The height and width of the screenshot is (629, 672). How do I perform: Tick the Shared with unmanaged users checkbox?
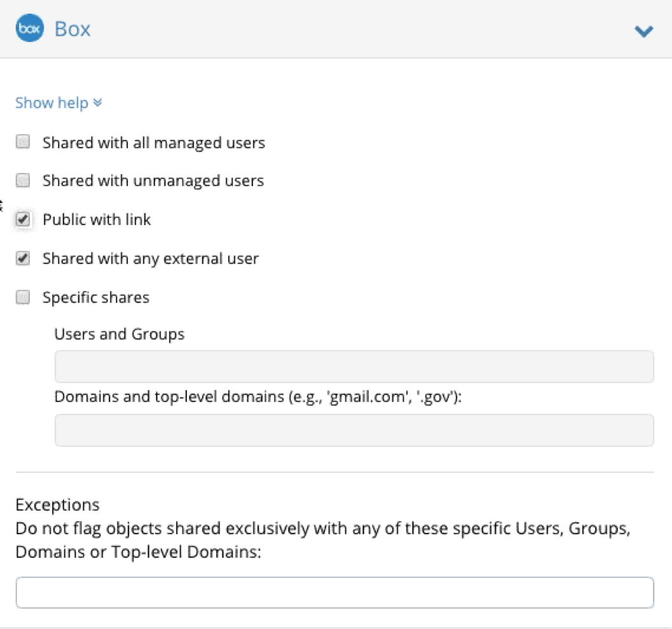pyautogui.click(x=23, y=181)
